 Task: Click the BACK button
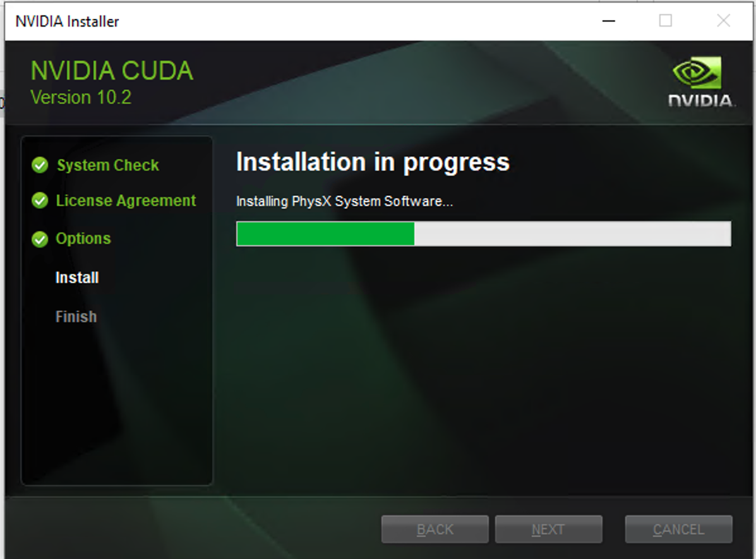click(x=435, y=529)
